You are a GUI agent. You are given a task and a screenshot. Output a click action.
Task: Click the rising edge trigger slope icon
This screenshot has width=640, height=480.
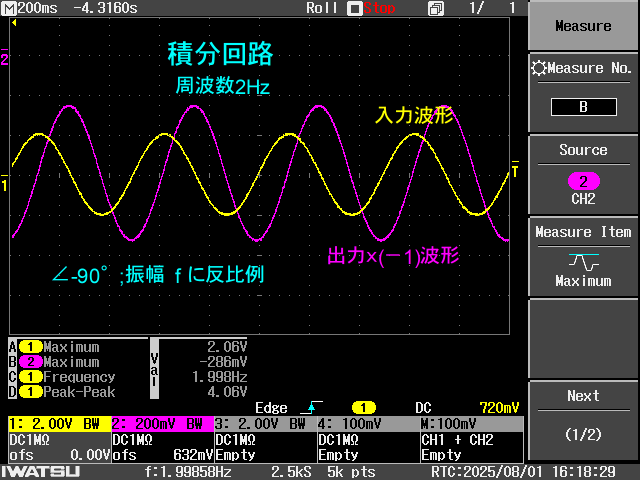tap(315, 408)
